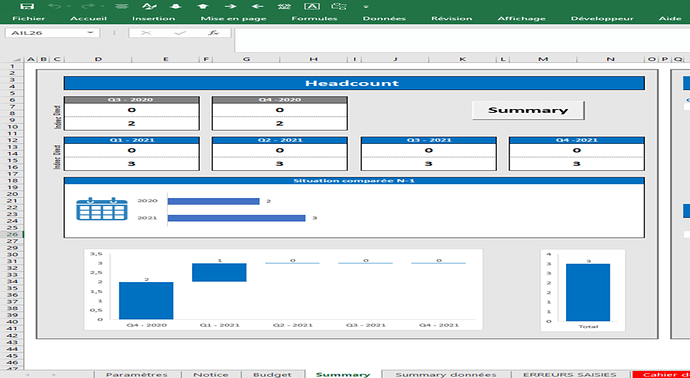
Task: Open the Formules ribbon tab
Action: [x=314, y=18]
